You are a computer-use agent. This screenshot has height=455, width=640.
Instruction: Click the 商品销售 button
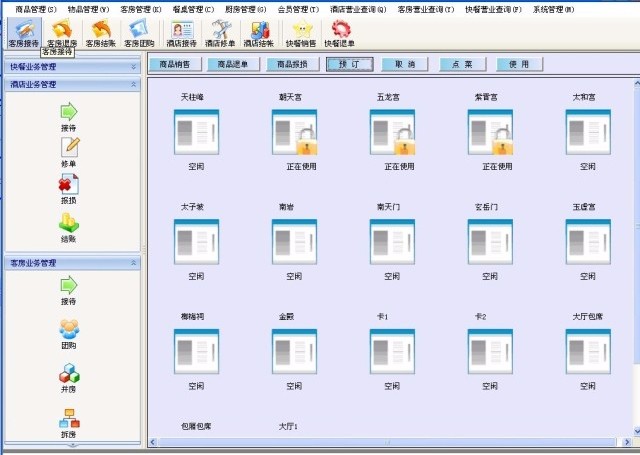[175, 64]
